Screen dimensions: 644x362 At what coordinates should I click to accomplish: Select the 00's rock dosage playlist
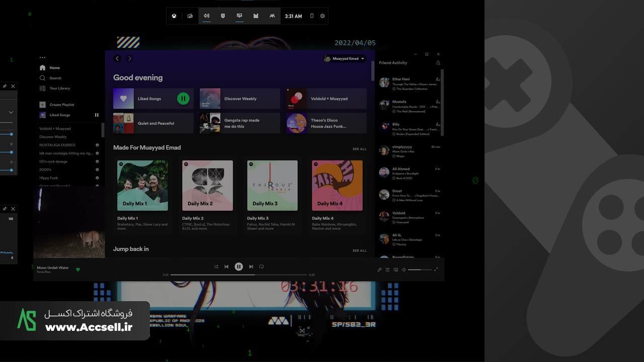point(53,161)
